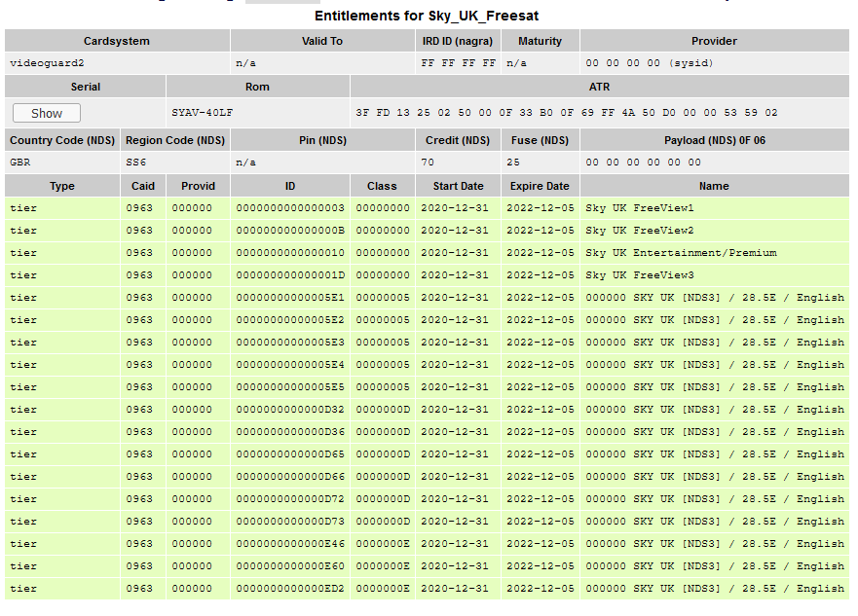
Task: Select the Sky UK FreeView1 name
Action: 640,208
